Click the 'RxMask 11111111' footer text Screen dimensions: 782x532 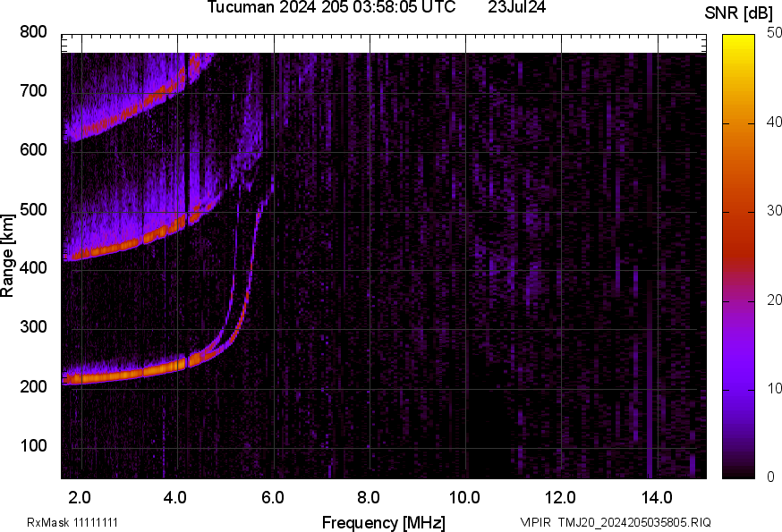72,522
